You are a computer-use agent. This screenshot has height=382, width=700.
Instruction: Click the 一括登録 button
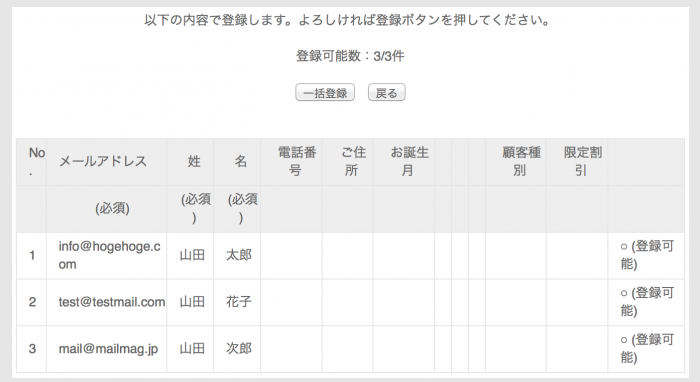[325, 93]
